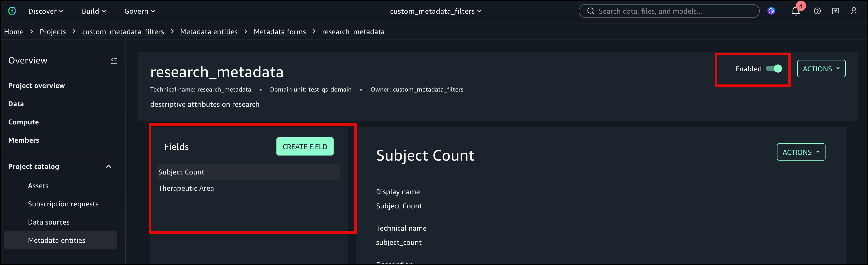Click the search data input field
This screenshot has height=265, width=868.
pyautogui.click(x=674, y=11)
